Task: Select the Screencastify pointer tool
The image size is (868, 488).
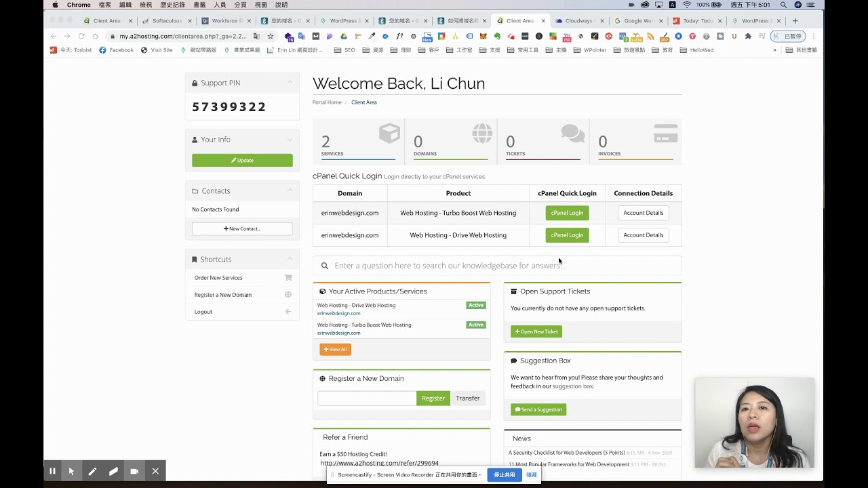Action: [x=71, y=471]
